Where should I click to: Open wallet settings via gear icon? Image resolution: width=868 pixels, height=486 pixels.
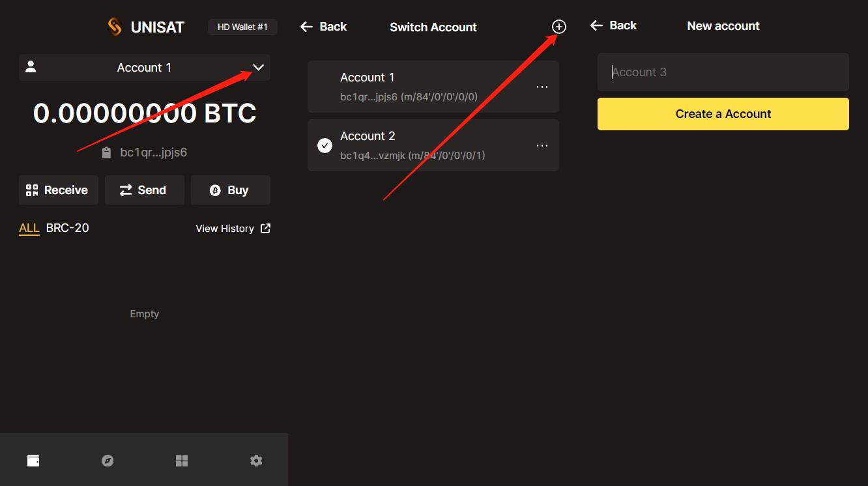pyautogui.click(x=255, y=460)
